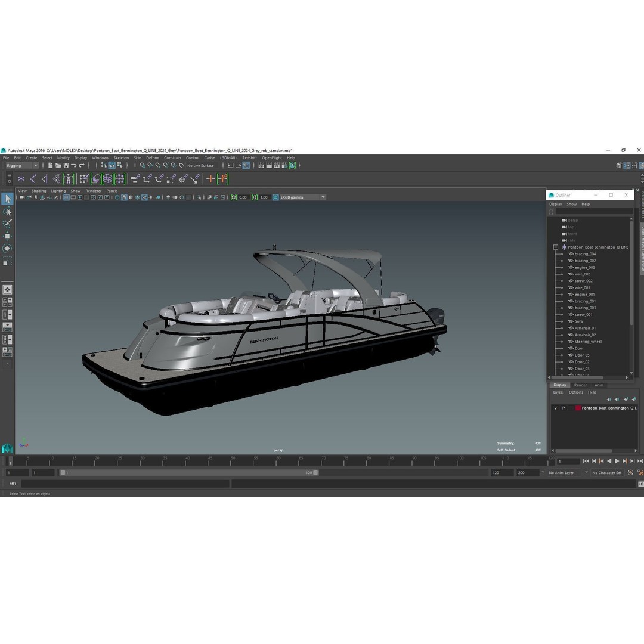Toggle the Auto Keyframe button
Viewport: 644px width, 644px height.
630,473
